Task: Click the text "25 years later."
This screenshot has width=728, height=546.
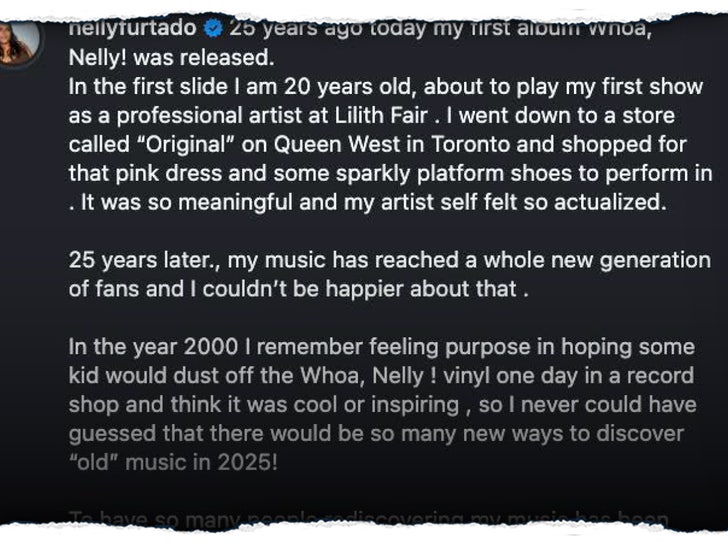Action: [144, 260]
